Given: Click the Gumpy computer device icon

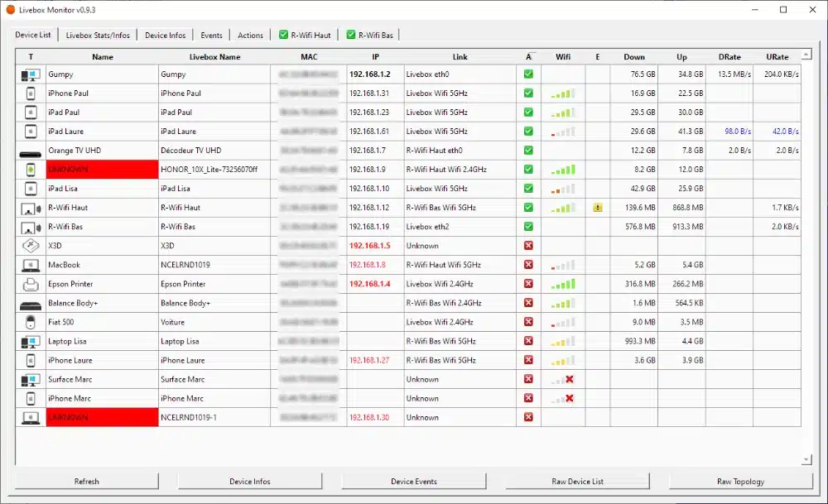Looking at the screenshot, I should point(31,75).
